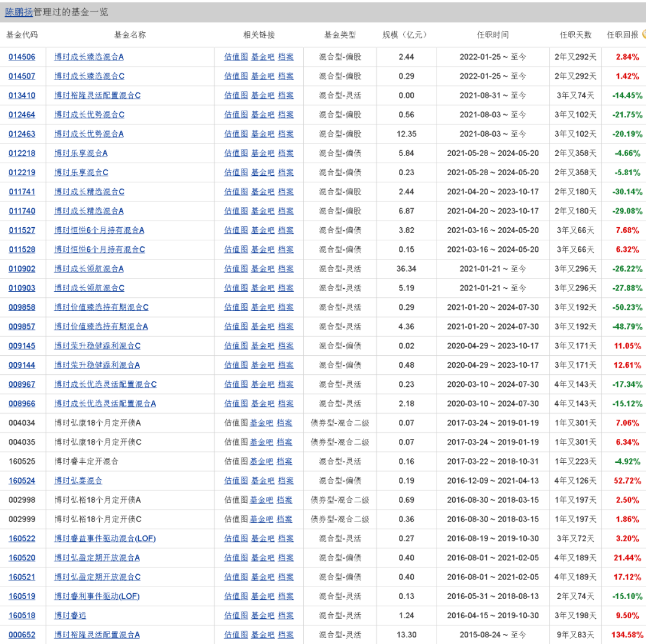Click the 规模（亿元） column header

(406, 35)
